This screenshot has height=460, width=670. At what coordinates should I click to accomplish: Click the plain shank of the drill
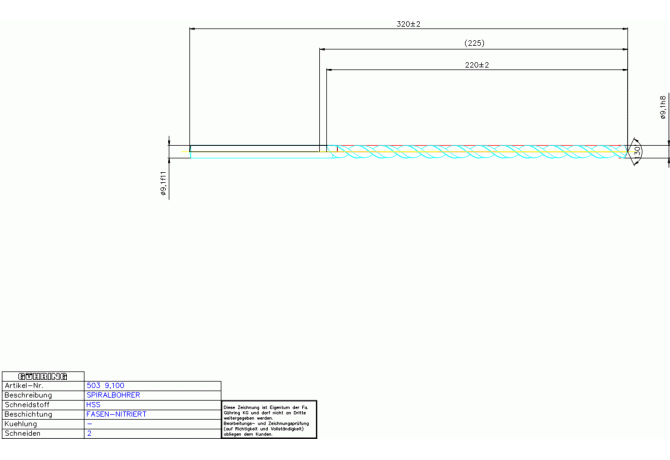point(255,151)
